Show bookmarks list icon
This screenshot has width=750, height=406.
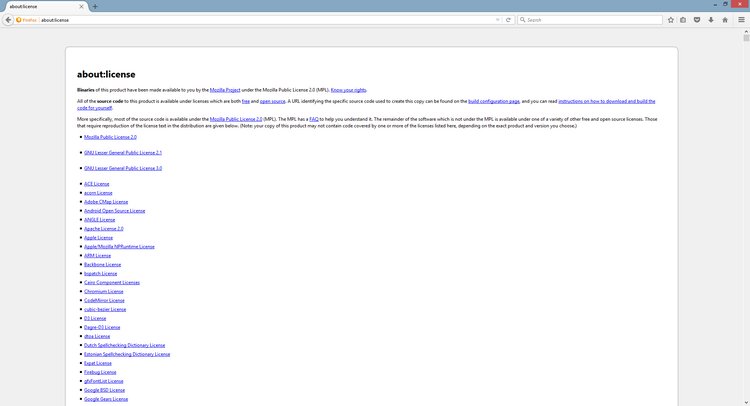tap(683, 20)
